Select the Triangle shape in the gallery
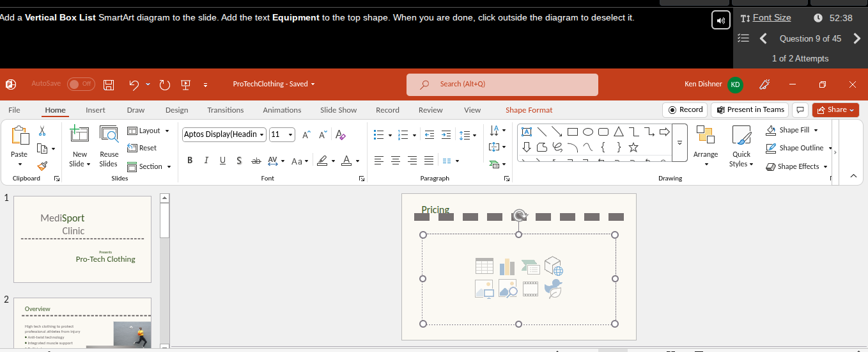This screenshot has height=352, width=868. (618, 132)
